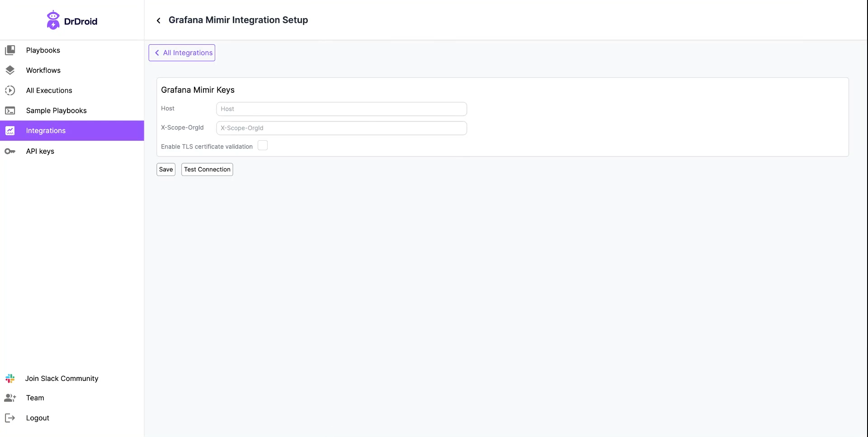868x437 pixels.
Task: Click Enable TLS certificate validation label
Action: (x=207, y=147)
